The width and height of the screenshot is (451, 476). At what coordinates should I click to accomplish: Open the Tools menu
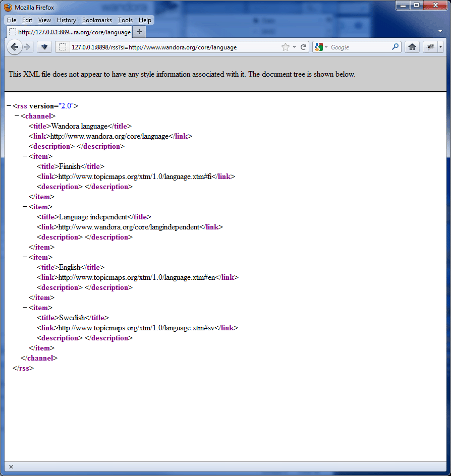tap(125, 20)
